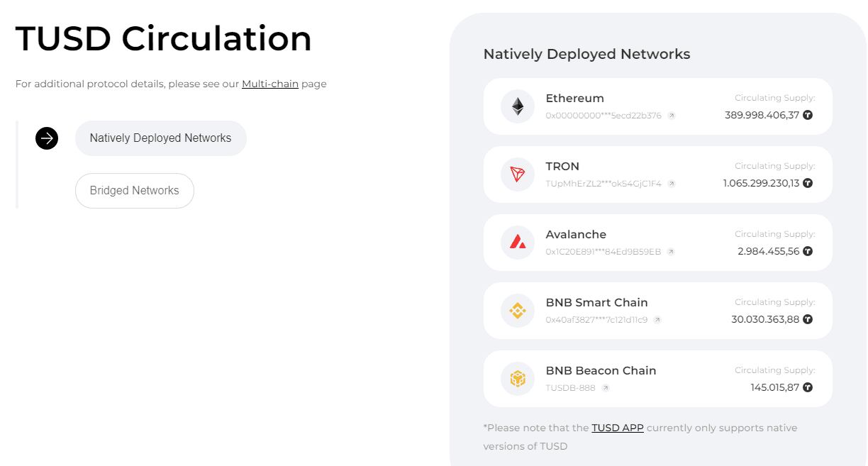This screenshot has height=466, width=868.
Task: Select the BNB Beacon Chain icon
Action: 517,378
